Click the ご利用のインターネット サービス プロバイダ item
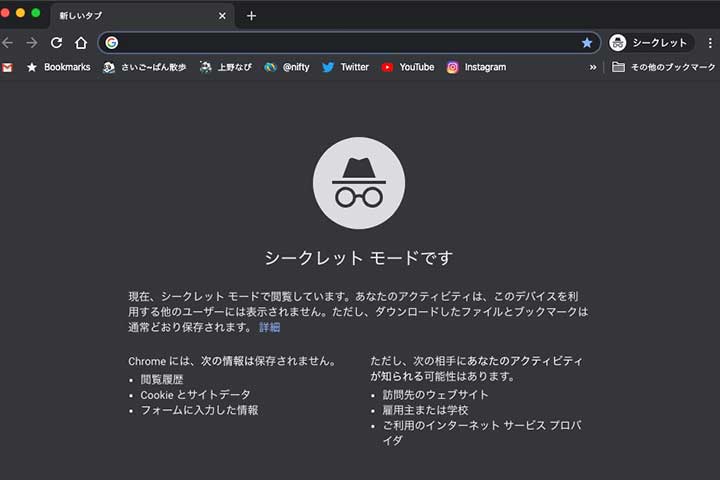Viewport: 720px width, 480px height. [482, 433]
